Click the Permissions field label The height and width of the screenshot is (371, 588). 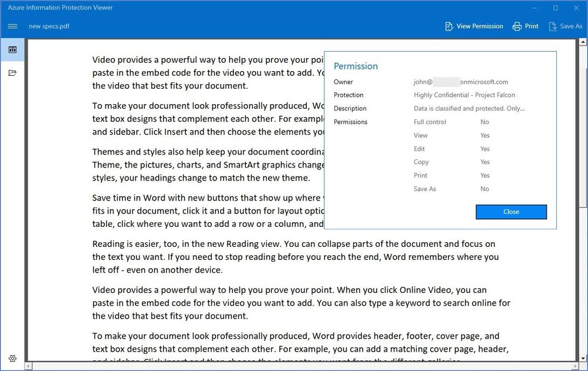tap(351, 122)
